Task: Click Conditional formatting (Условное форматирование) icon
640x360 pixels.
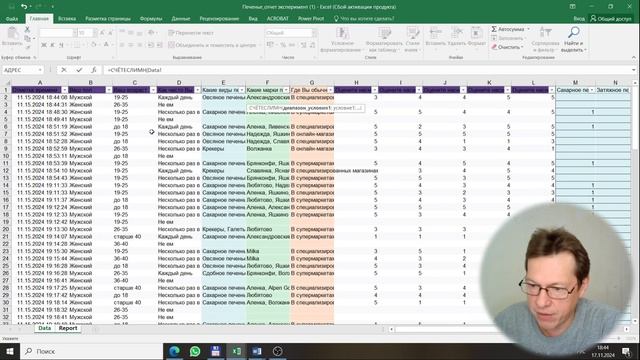Action: 342,33
